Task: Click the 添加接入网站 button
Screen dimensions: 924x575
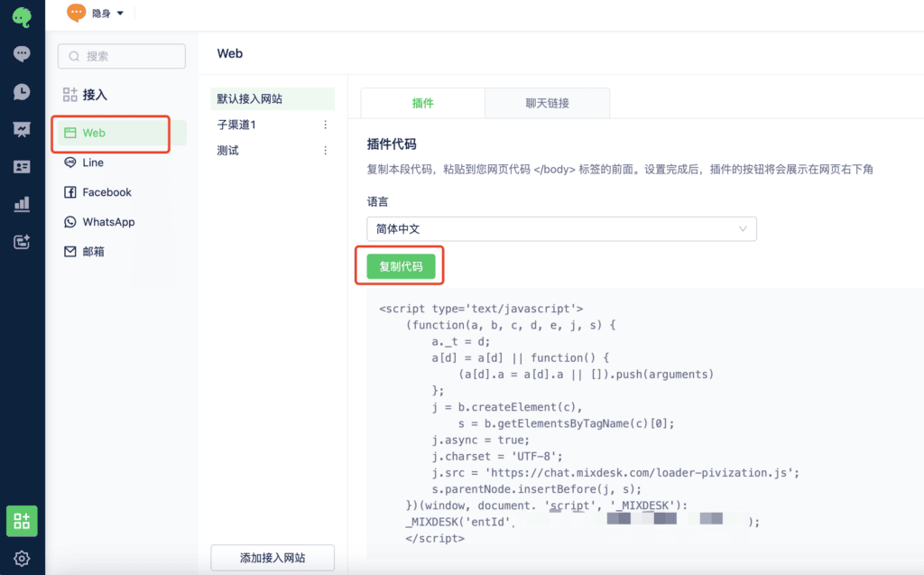Action: [x=273, y=557]
